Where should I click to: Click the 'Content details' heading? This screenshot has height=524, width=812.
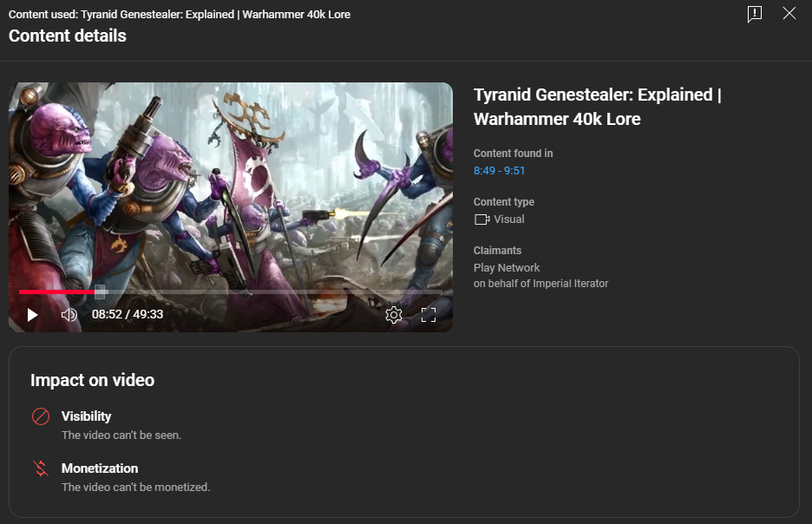68,36
